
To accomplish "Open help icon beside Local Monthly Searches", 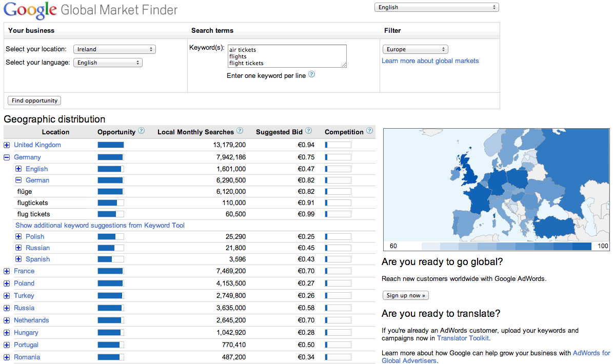I will [x=240, y=131].
